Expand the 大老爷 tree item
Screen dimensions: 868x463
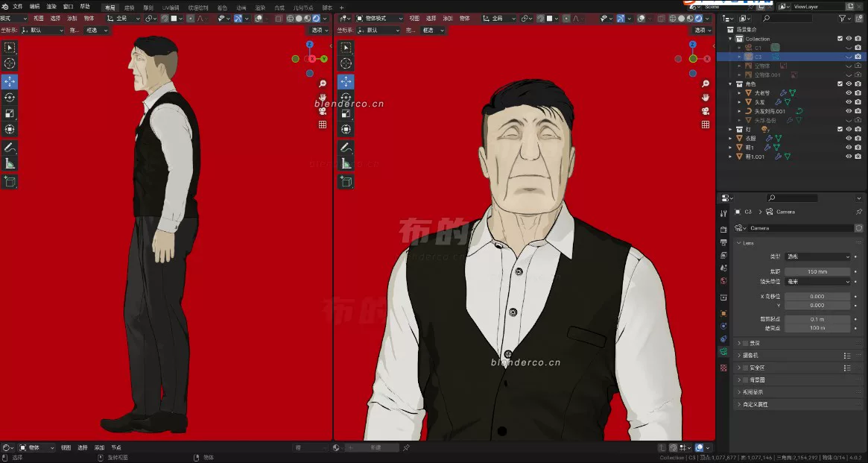coord(740,93)
